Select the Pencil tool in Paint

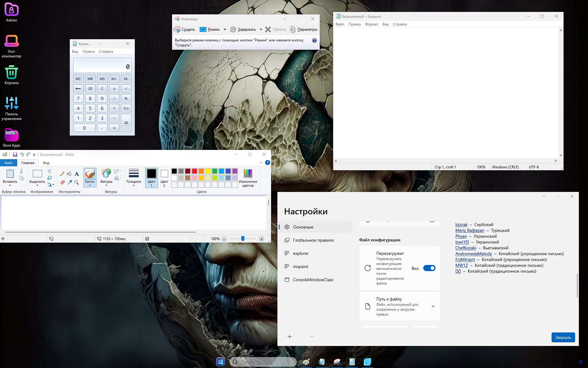62,174
